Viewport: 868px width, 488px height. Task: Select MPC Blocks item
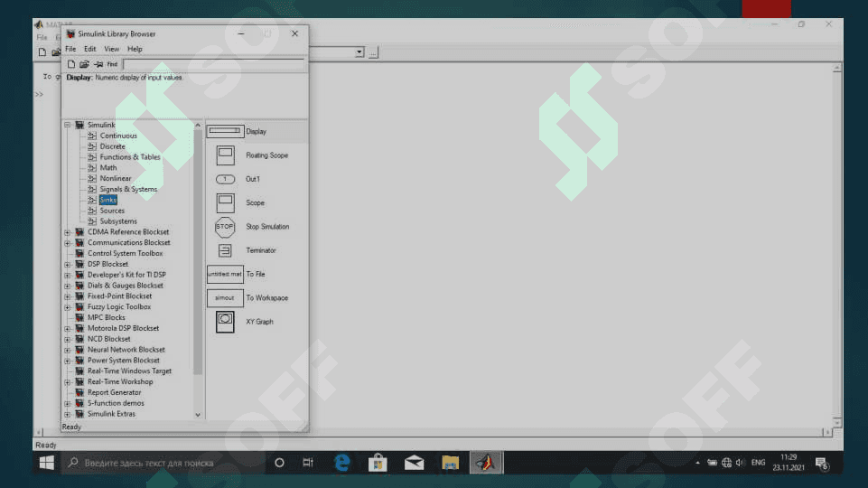[107, 317]
